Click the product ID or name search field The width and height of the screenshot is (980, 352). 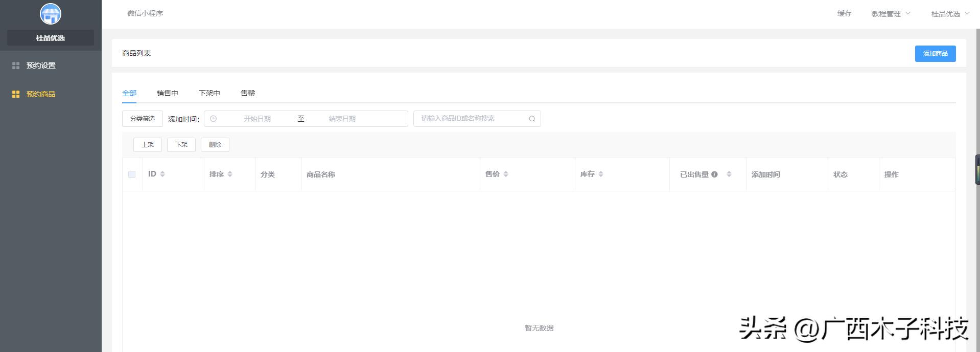pyautogui.click(x=477, y=119)
